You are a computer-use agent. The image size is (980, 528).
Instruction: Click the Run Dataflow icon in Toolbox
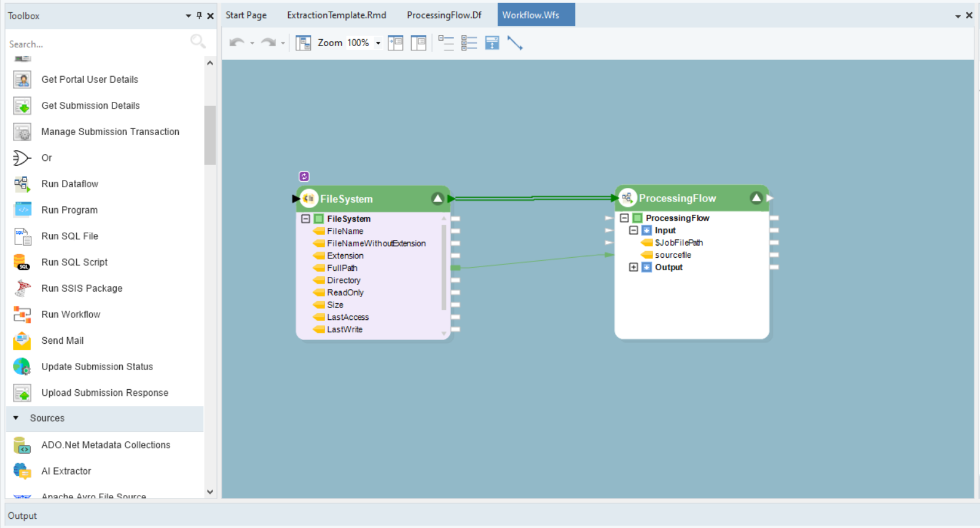click(x=22, y=184)
